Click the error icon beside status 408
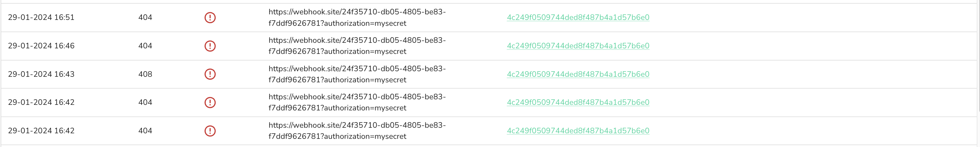 point(210,74)
